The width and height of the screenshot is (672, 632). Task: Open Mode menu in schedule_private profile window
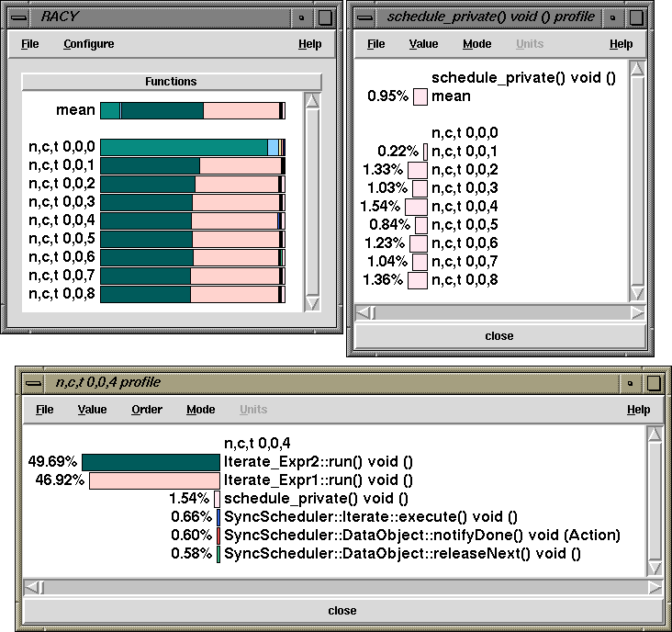tap(477, 44)
